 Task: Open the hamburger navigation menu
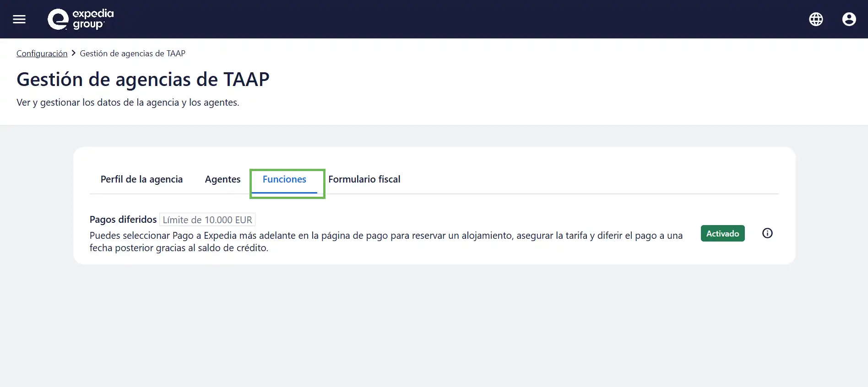pyautogui.click(x=19, y=19)
